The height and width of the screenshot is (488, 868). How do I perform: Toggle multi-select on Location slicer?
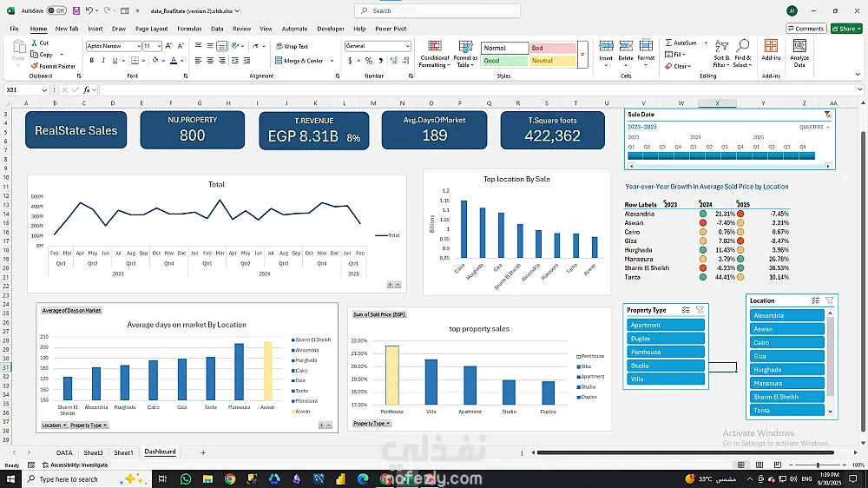(x=815, y=300)
